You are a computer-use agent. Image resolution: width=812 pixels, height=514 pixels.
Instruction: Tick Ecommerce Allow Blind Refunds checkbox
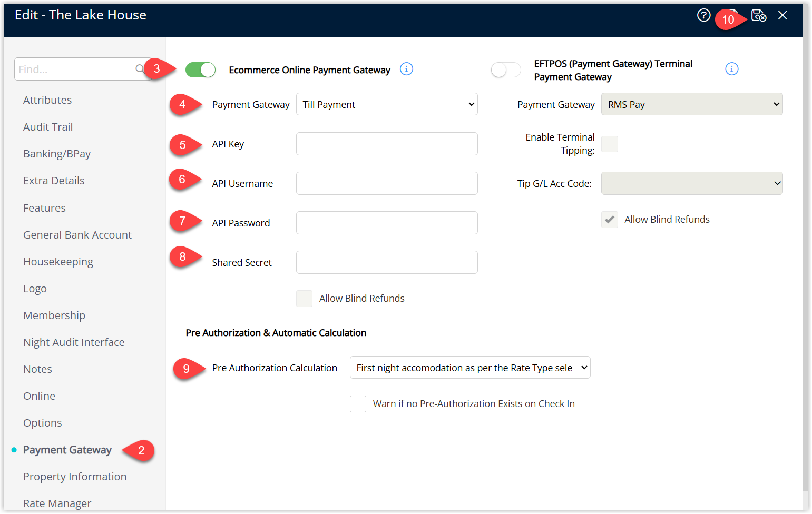(x=304, y=299)
